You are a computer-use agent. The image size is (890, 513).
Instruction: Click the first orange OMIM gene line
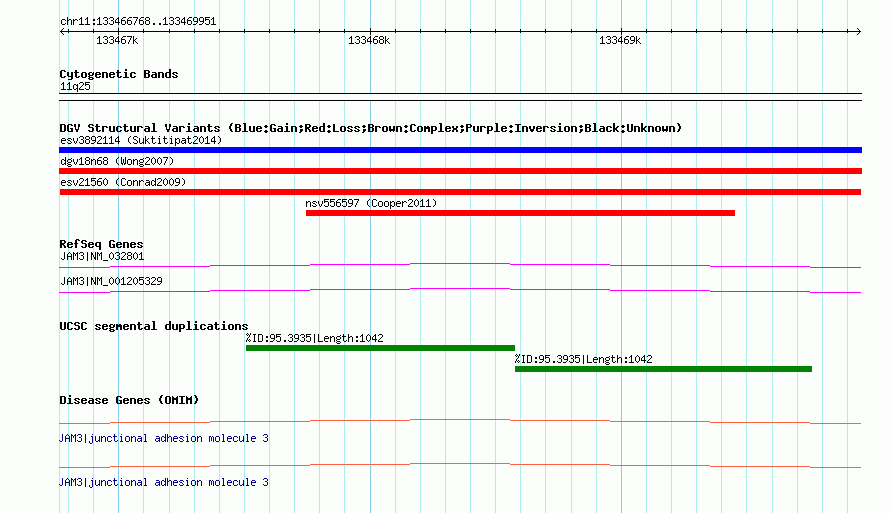460,422
